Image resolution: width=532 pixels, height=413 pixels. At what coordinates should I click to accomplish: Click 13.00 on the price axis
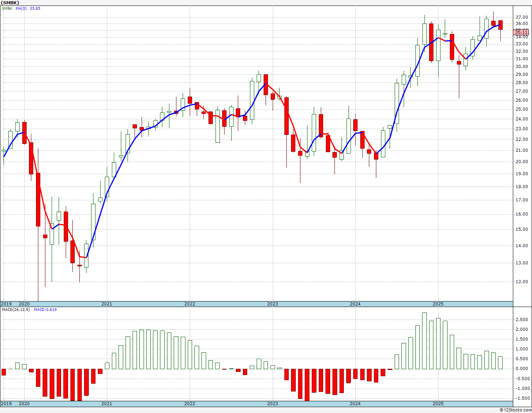click(x=522, y=263)
